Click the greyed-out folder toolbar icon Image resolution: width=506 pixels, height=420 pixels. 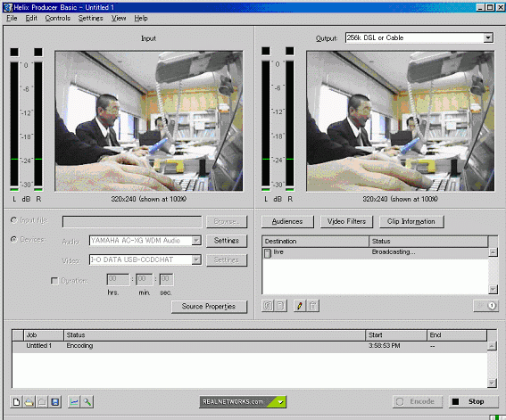click(42, 402)
